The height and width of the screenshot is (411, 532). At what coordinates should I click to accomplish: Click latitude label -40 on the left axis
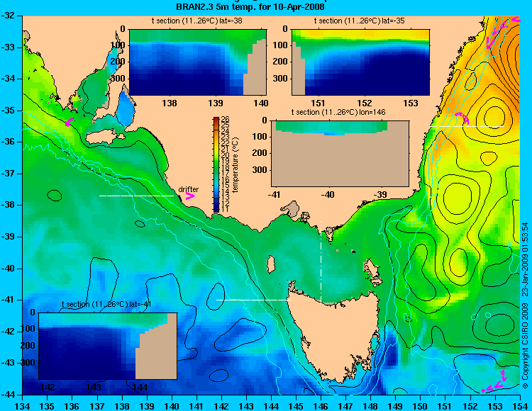tap(8, 269)
